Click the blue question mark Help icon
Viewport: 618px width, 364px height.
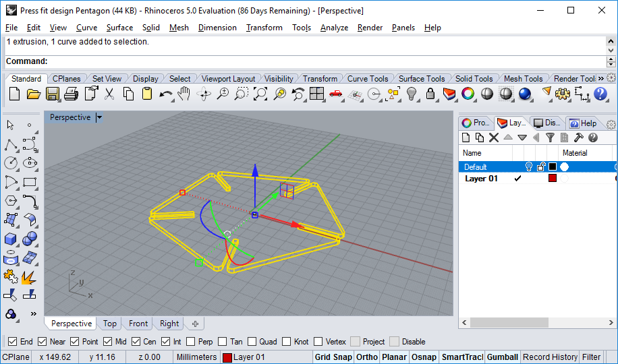[600, 94]
